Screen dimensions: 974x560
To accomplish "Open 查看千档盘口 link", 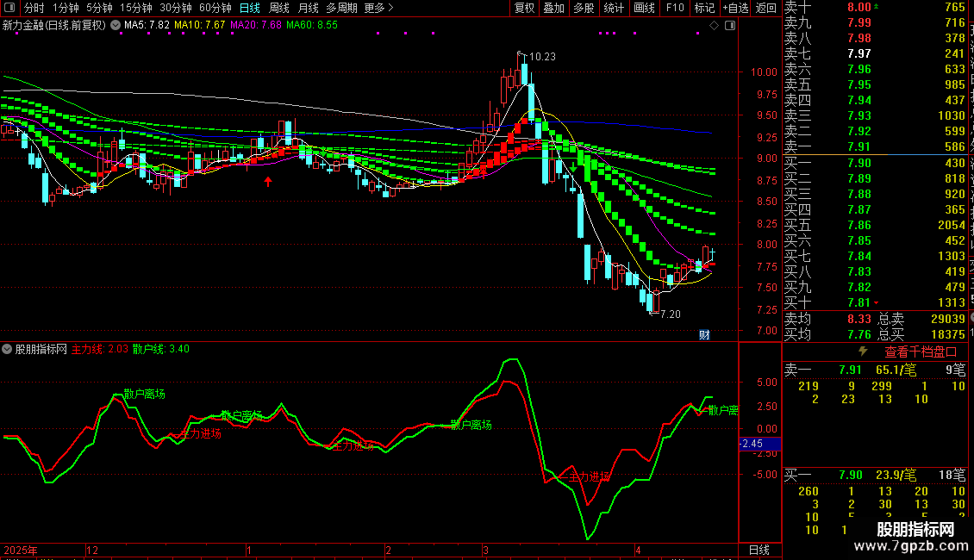I will point(920,352).
